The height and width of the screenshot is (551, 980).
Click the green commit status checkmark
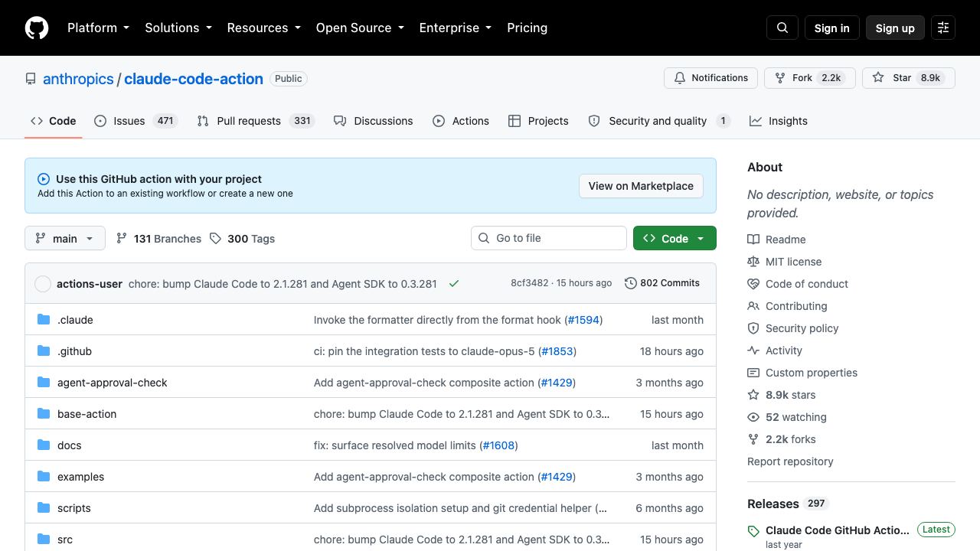point(454,283)
